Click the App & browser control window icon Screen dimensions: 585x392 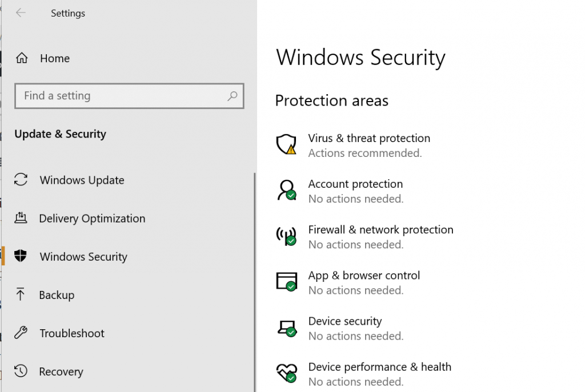tap(287, 282)
